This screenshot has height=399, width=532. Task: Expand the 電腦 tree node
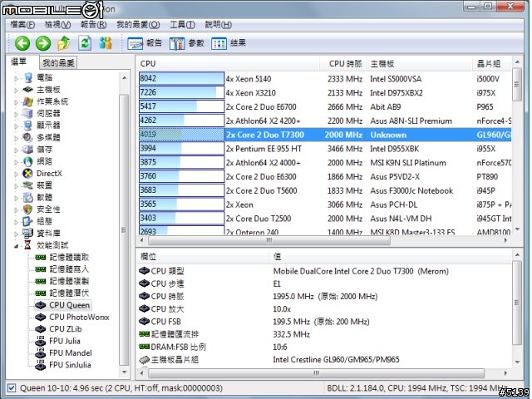[16, 78]
